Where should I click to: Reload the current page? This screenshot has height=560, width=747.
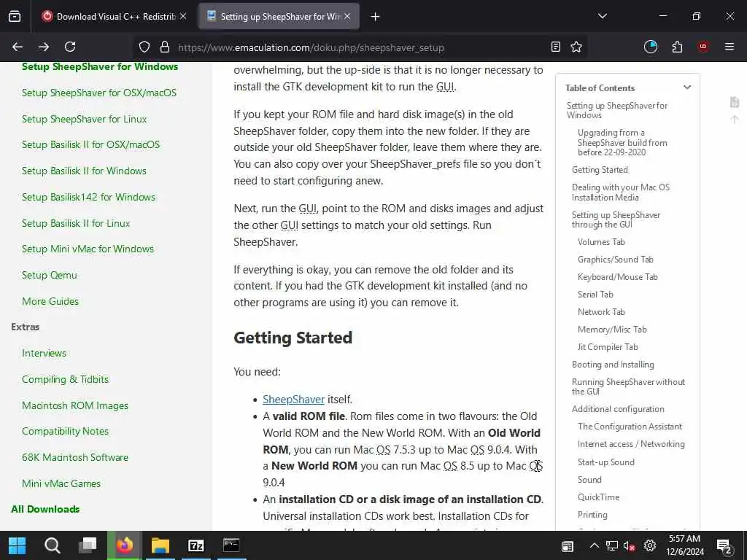coord(70,47)
